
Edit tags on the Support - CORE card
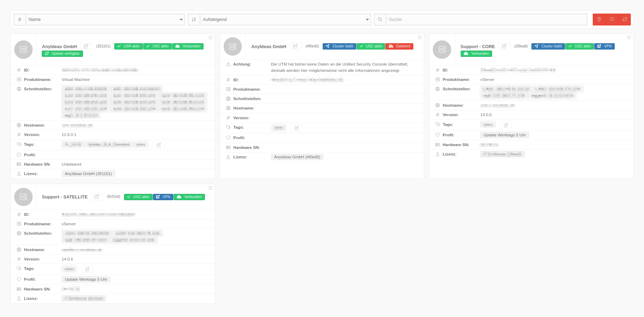click(x=506, y=125)
